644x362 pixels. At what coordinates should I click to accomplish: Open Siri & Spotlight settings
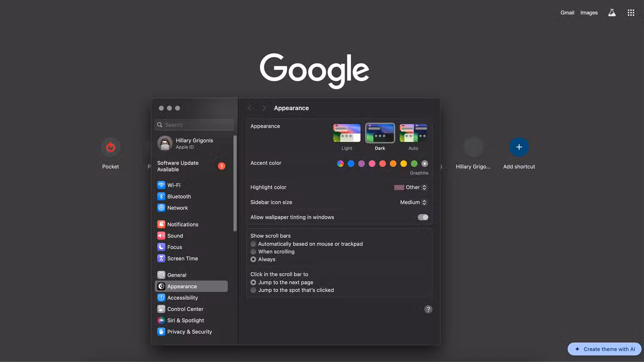pyautogui.click(x=185, y=320)
